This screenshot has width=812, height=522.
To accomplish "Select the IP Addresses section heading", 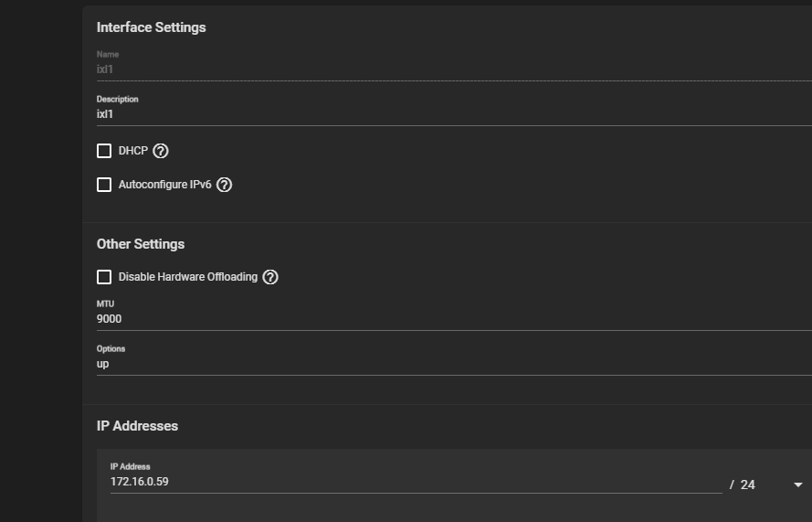I will click(137, 426).
